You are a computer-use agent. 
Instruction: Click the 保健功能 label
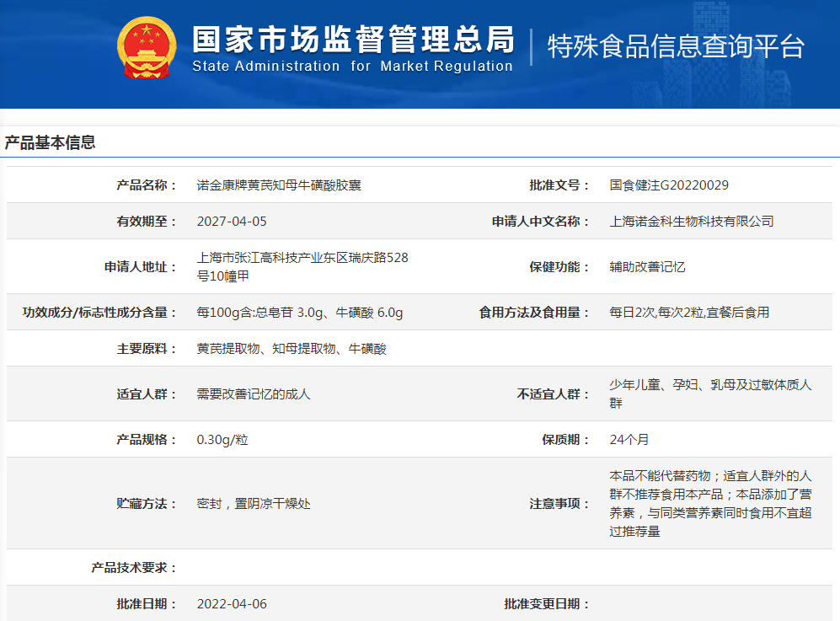tap(559, 267)
